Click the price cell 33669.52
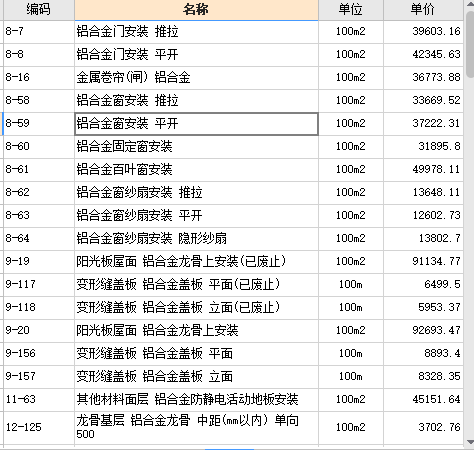Screen dimensions: 474x450 tap(423, 101)
